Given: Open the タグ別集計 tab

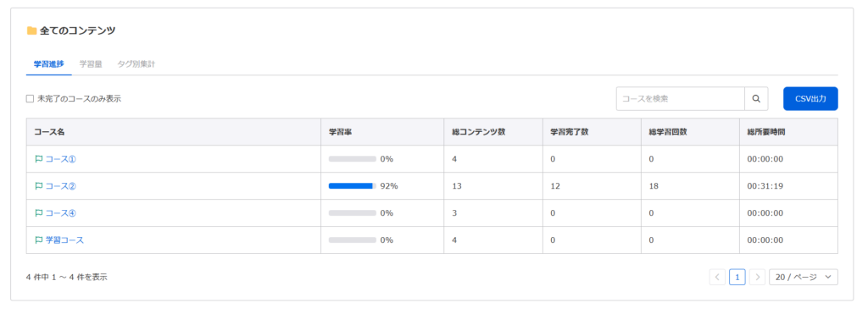Looking at the screenshot, I should tap(136, 64).
